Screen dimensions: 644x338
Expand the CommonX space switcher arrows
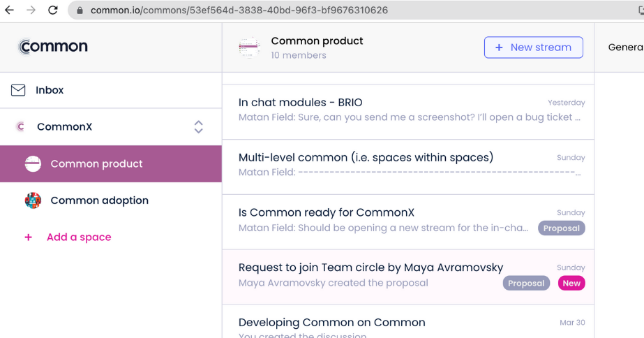tap(198, 126)
